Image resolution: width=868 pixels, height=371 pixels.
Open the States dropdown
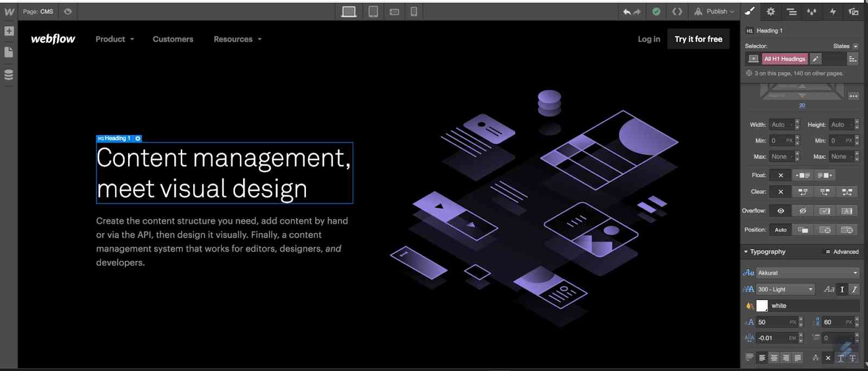point(846,46)
